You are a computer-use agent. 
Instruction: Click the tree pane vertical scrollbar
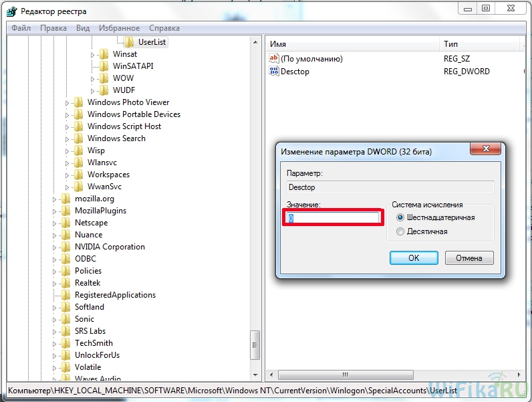pyautogui.click(x=255, y=201)
